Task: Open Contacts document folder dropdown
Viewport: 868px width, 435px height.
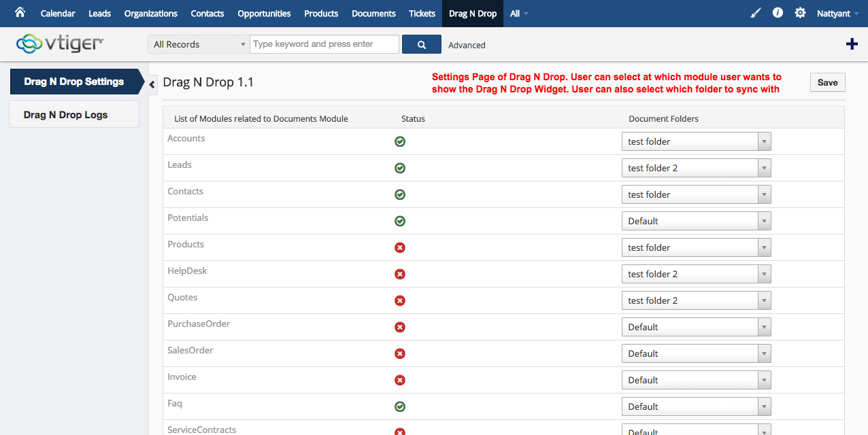Action: click(x=697, y=194)
